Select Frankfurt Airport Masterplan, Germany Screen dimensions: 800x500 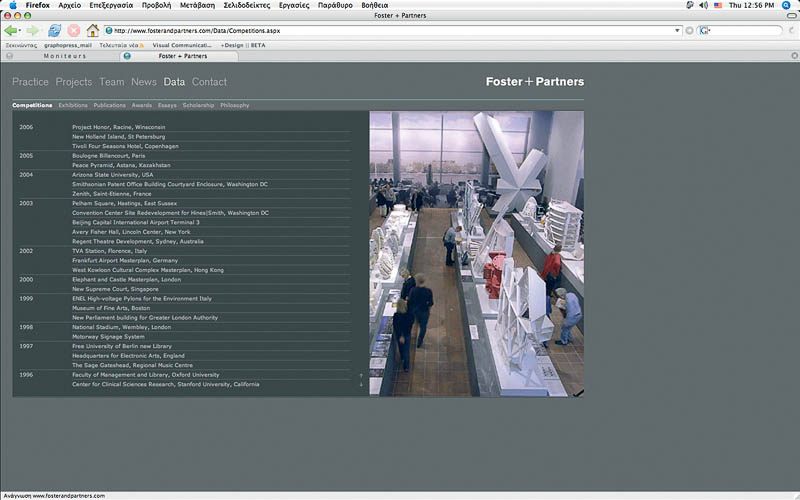pyautogui.click(x=125, y=261)
